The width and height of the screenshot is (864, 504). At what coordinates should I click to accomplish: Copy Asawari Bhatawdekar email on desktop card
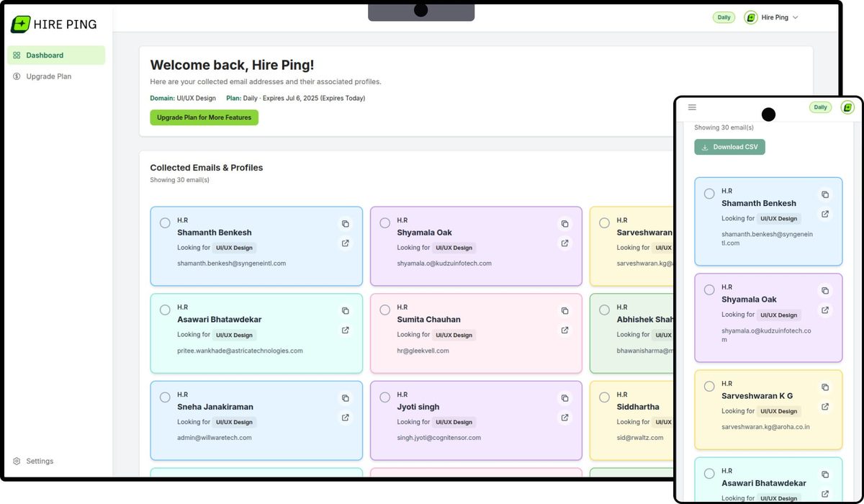pos(345,311)
